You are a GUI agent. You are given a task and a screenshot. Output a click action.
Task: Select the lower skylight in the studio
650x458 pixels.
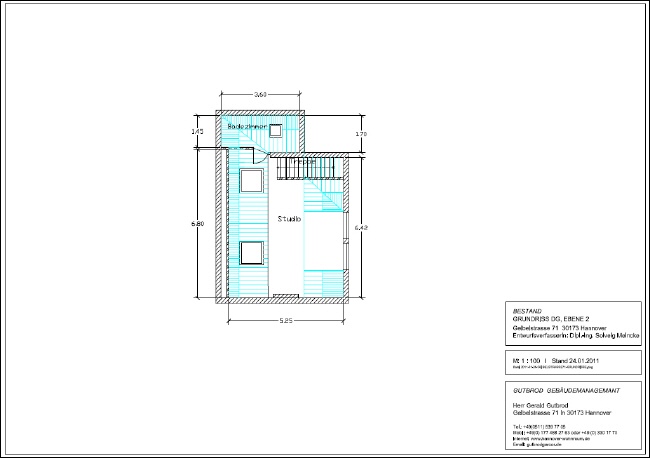click(x=250, y=252)
